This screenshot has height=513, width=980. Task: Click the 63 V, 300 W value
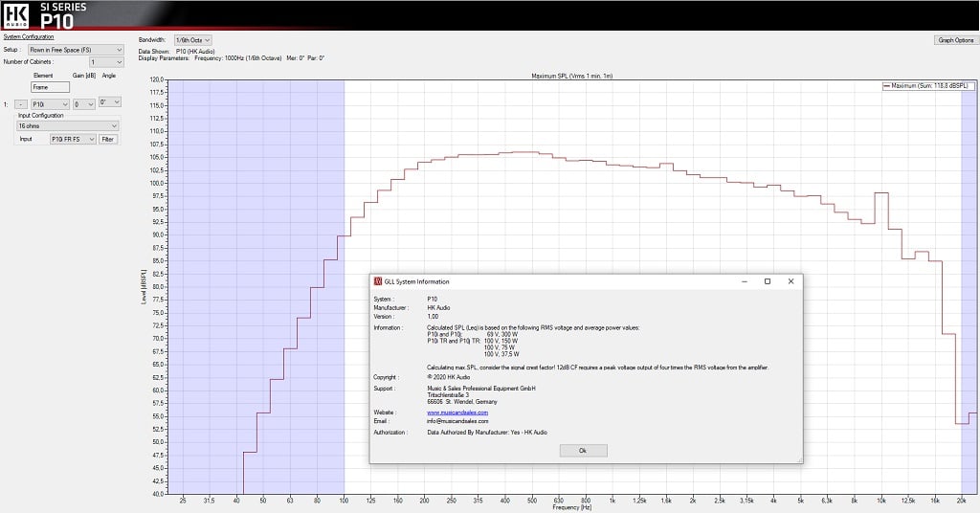[x=501, y=334]
